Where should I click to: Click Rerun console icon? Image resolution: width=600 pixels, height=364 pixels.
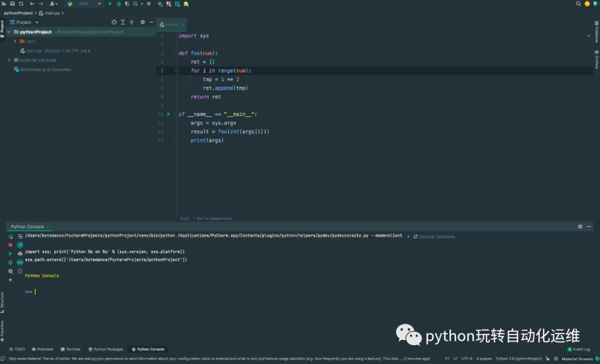(x=11, y=237)
